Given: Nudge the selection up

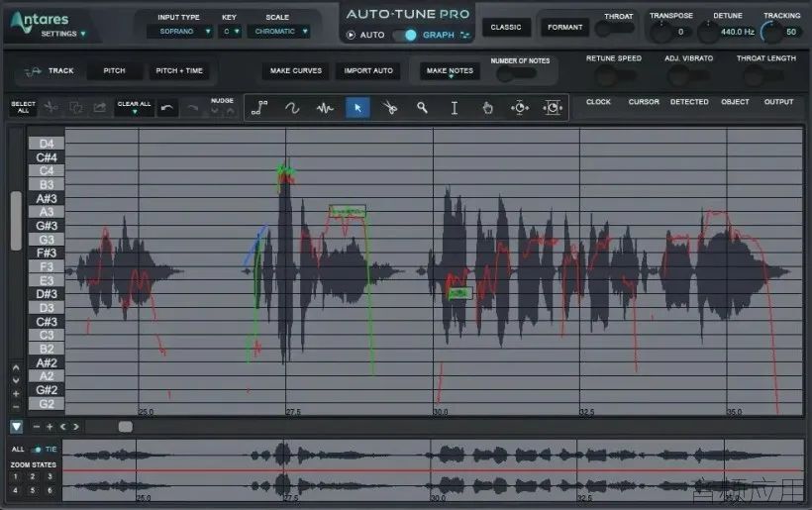Looking at the screenshot, I should (x=230, y=111).
